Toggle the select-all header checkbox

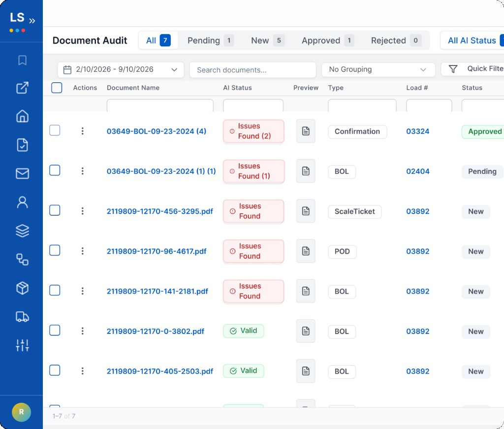pos(57,88)
